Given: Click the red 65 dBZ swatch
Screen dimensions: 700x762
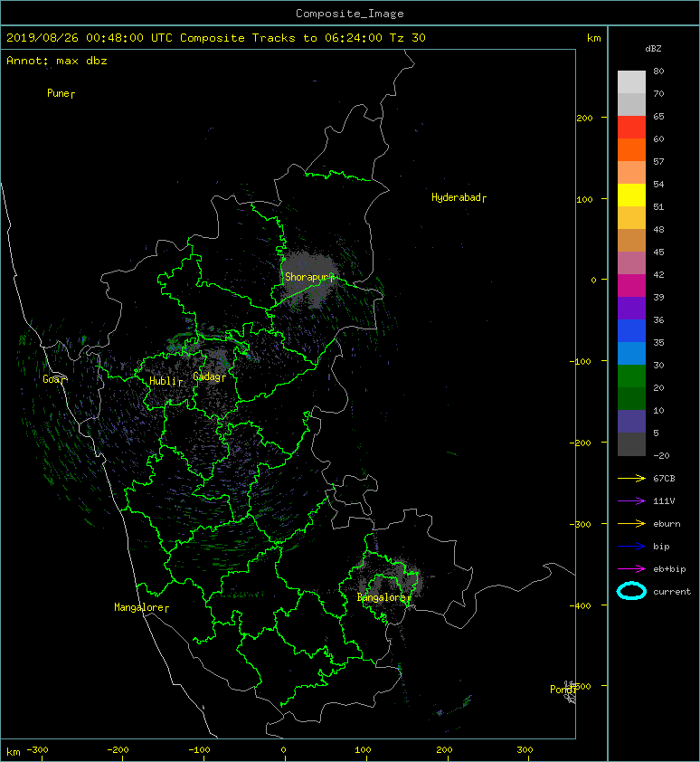Looking at the screenshot, I should point(631,128).
